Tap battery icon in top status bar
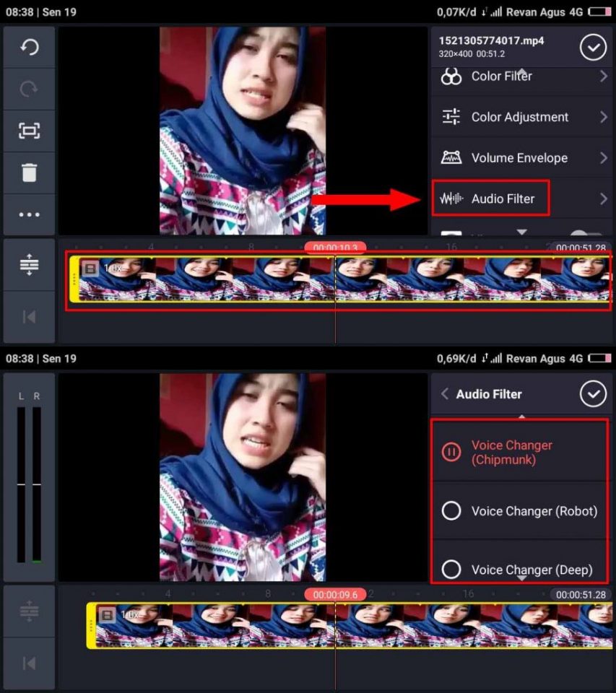Screen dimensions: 616x693 [599, 12]
